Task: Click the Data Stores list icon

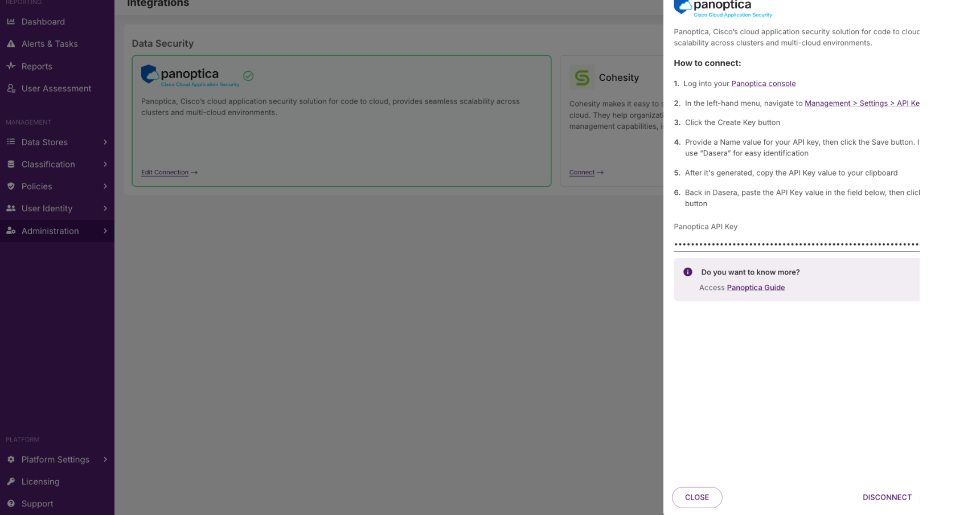Action: (x=11, y=142)
